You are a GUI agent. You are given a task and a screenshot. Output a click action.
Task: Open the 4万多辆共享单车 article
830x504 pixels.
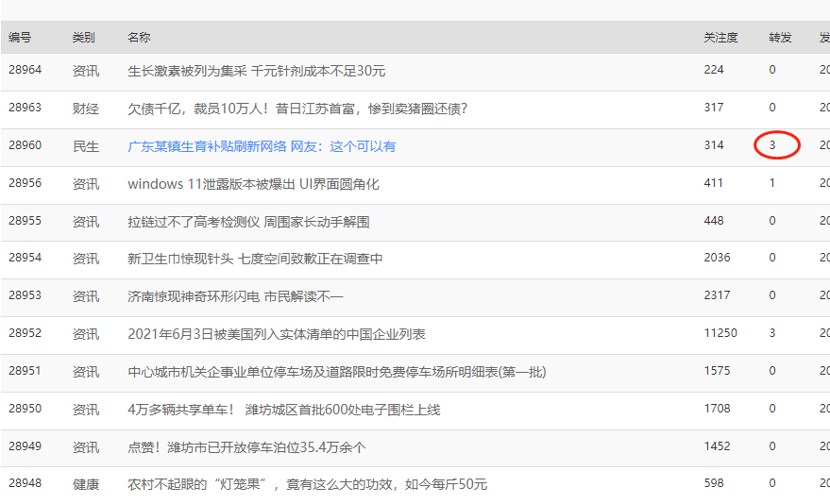point(283,410)
